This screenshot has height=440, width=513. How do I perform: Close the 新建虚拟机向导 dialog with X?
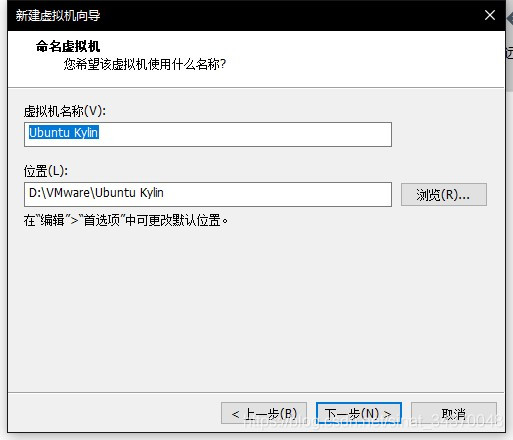pos(490,15)
